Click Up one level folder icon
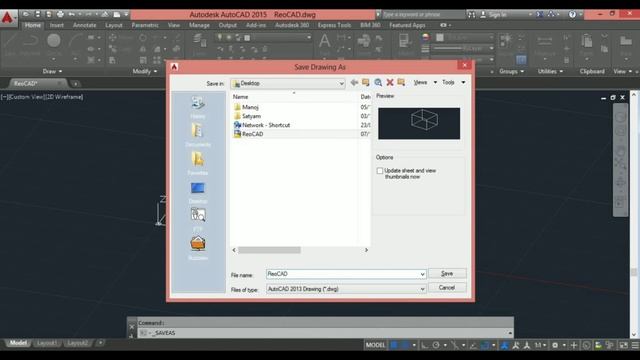The image size is (640, 360). tap(366, 82)
